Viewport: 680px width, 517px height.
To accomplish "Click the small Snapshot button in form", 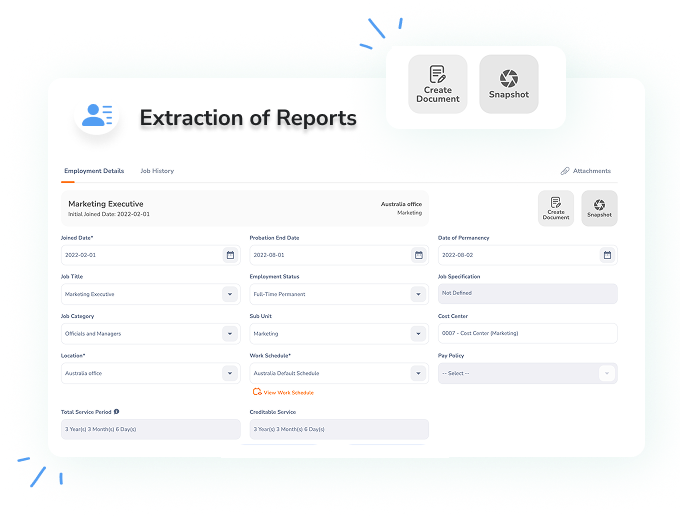I will [599, 208].
